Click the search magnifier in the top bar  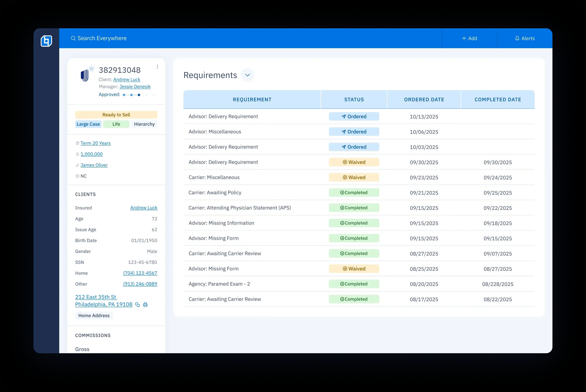tap(73, 38)
